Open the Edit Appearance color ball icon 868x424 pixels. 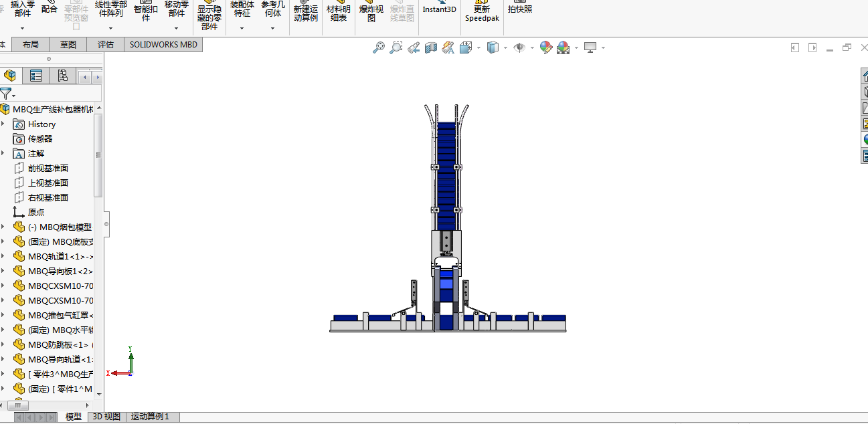pos(546,47)
